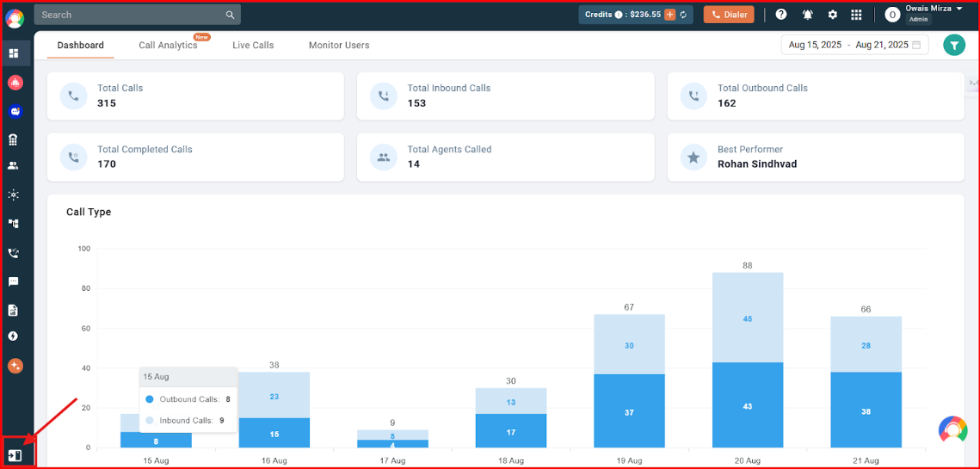Open the Owais Mirza account dropdown arrow
Viewport: 980px width, 469px height.
coord(958,9)
